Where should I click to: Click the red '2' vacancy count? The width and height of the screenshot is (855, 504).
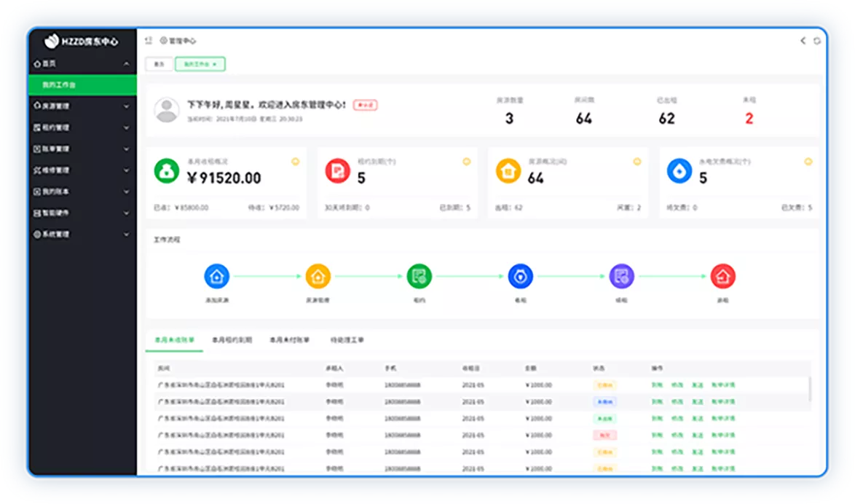(x=749, y=119)
